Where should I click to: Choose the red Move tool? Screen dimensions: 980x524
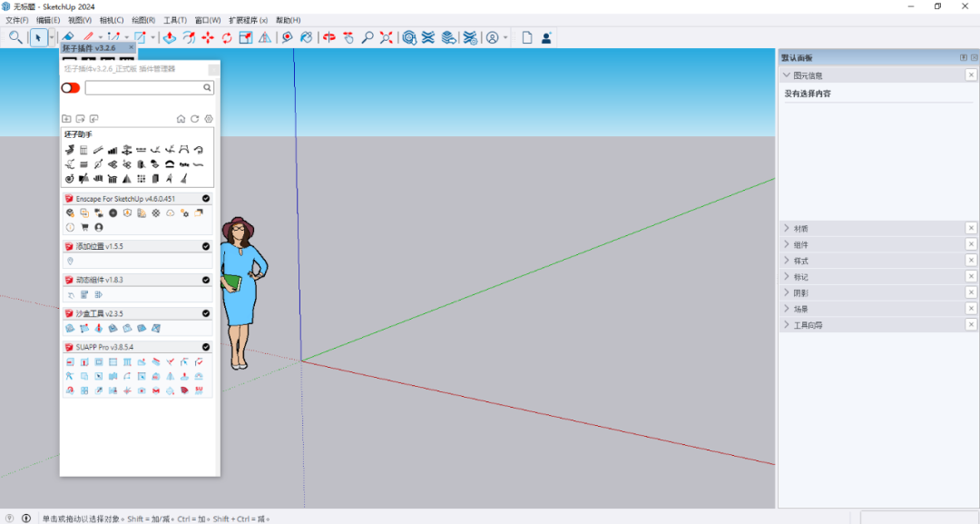[208, 37]
